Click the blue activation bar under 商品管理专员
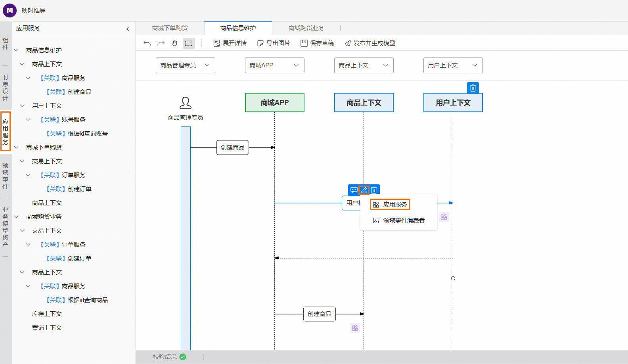 tap(186, 238)
